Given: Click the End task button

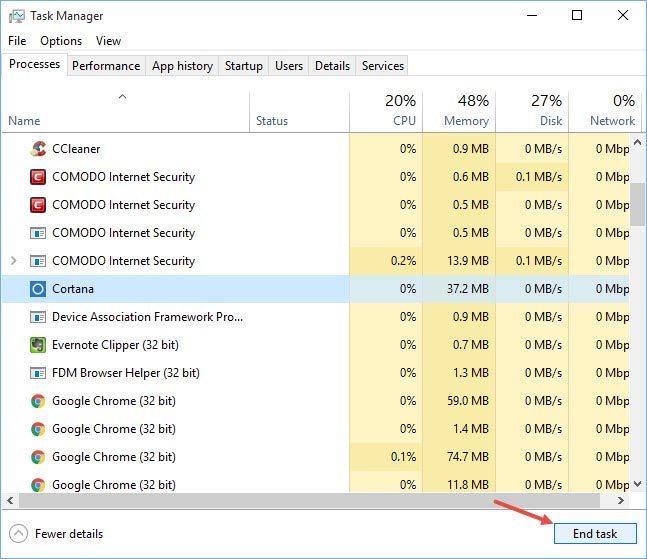Looking at the screenshot, I should pos(595,533).
